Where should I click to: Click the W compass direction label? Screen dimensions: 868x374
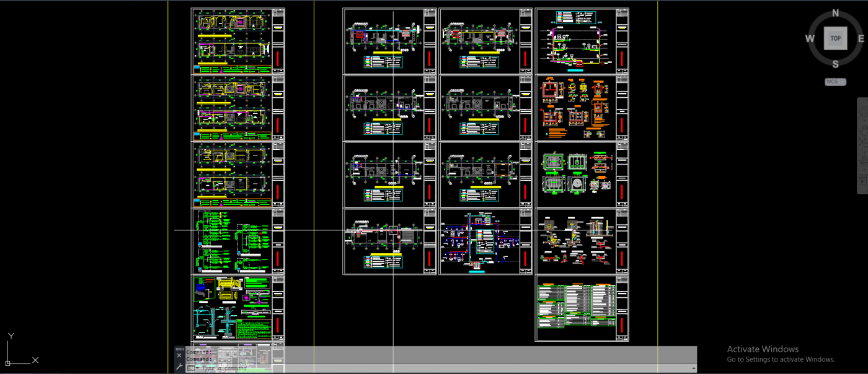810,38
